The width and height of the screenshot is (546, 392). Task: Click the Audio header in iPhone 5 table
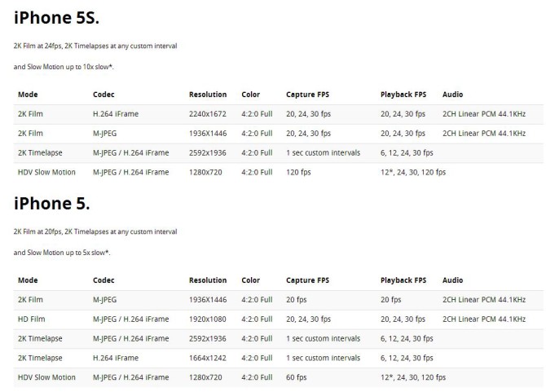(452, 280)
